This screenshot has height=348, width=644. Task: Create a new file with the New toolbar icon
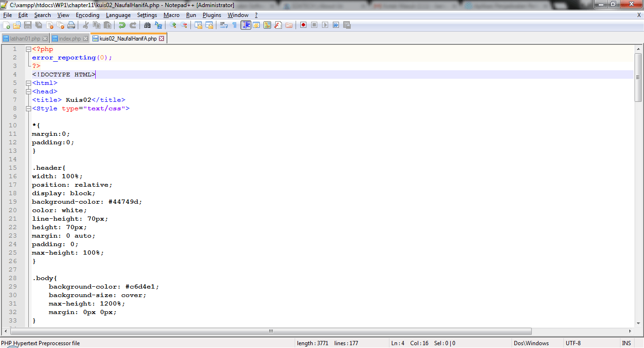tap(6, 25)
